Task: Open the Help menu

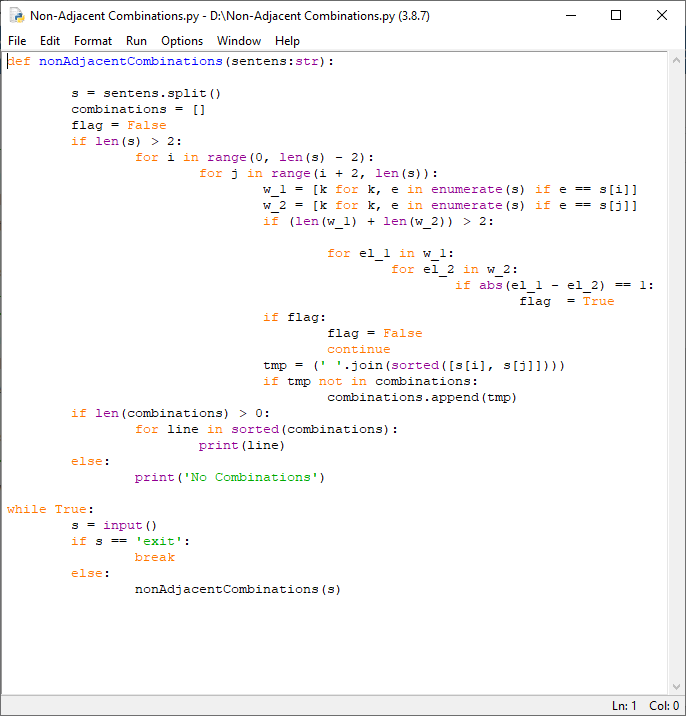Action: pyautogui.click(x=287, y=41)
